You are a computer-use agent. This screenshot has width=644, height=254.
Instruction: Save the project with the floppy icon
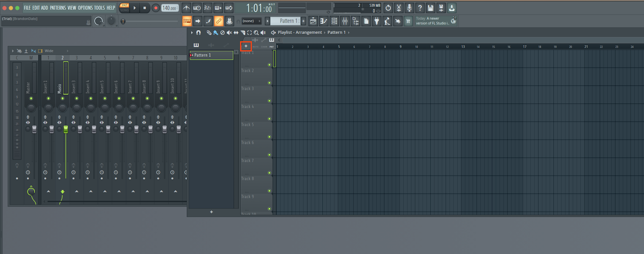pyautogui.click(x=431, y=8)
